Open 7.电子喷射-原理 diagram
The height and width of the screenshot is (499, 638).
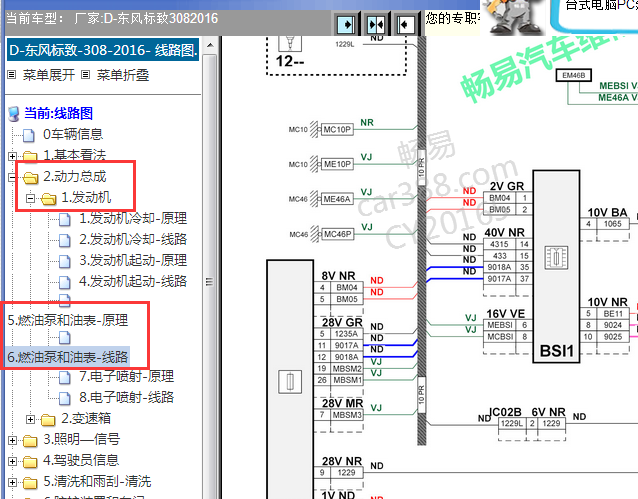click(127, 376)
